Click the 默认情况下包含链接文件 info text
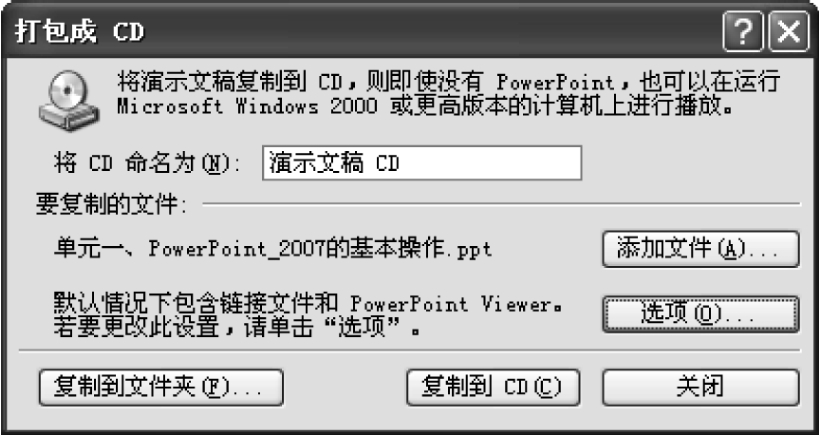The image size is (819, 435). [308, 304]
